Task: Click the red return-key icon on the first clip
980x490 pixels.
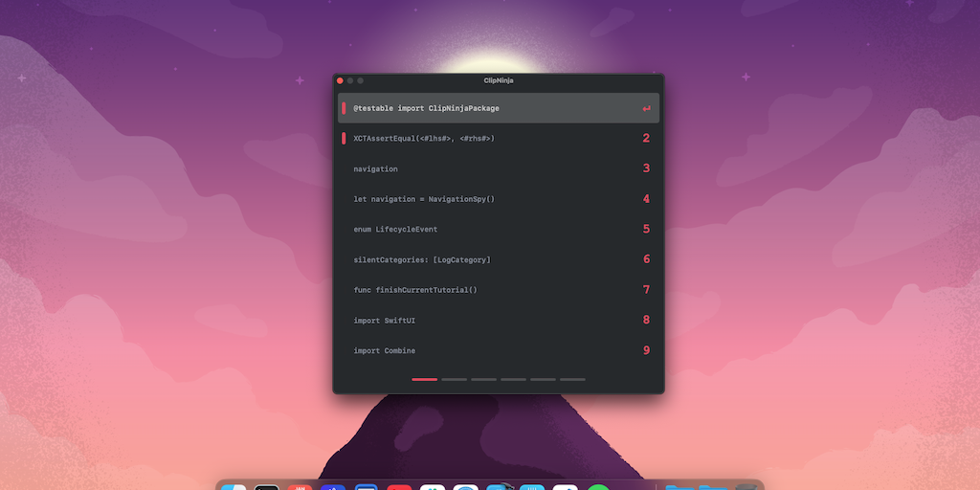Action: pos(646,109)
